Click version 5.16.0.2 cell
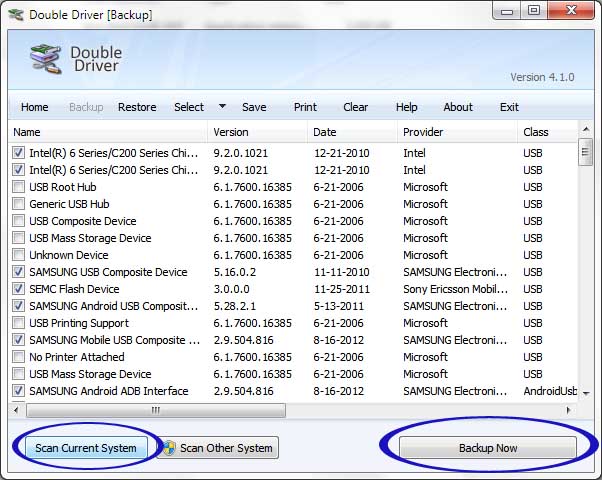602x480 pixels. coord(235,272)
